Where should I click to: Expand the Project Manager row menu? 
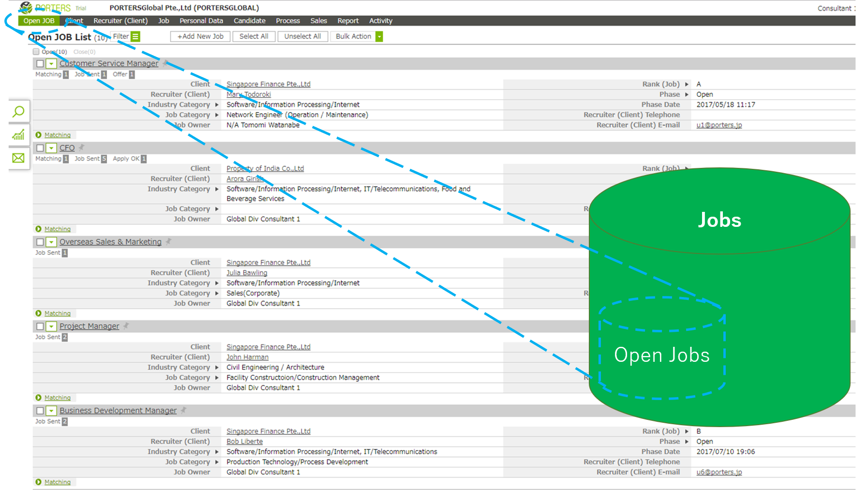(51, 327)
